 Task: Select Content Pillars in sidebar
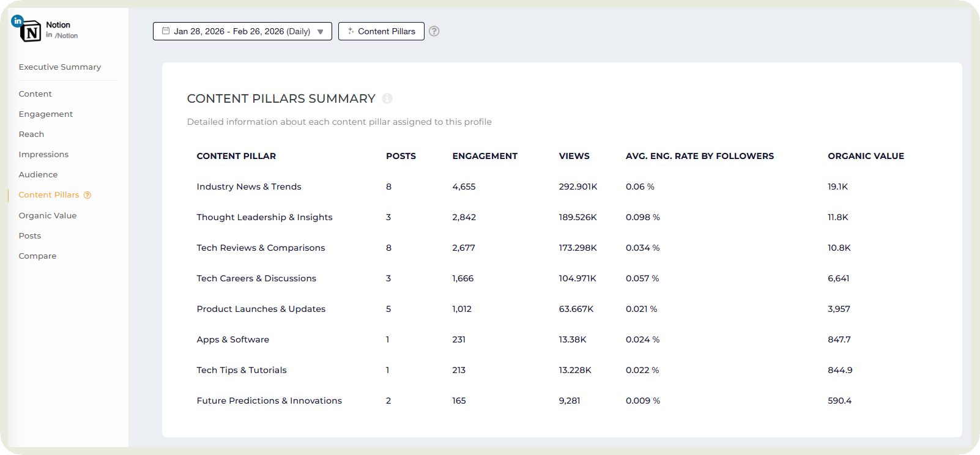click(49, 195)
